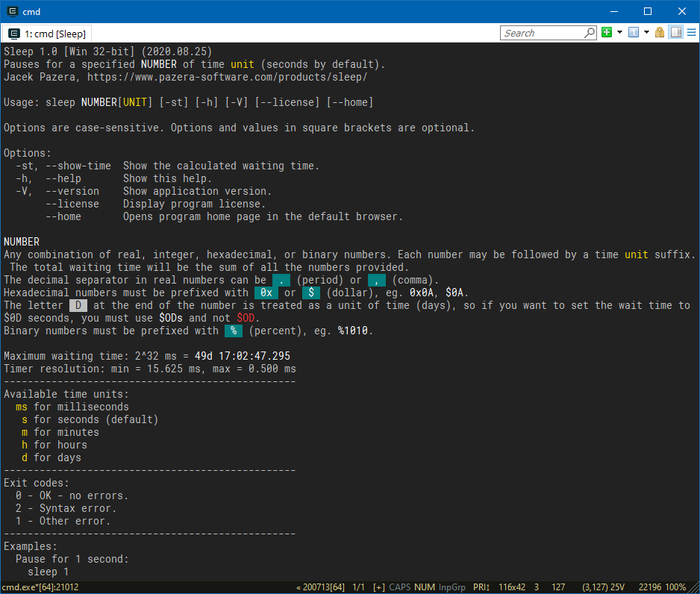Click the InpGrp status bar indicator
The height and width of the screenshot is (594, 700).
tap(451, 587)
